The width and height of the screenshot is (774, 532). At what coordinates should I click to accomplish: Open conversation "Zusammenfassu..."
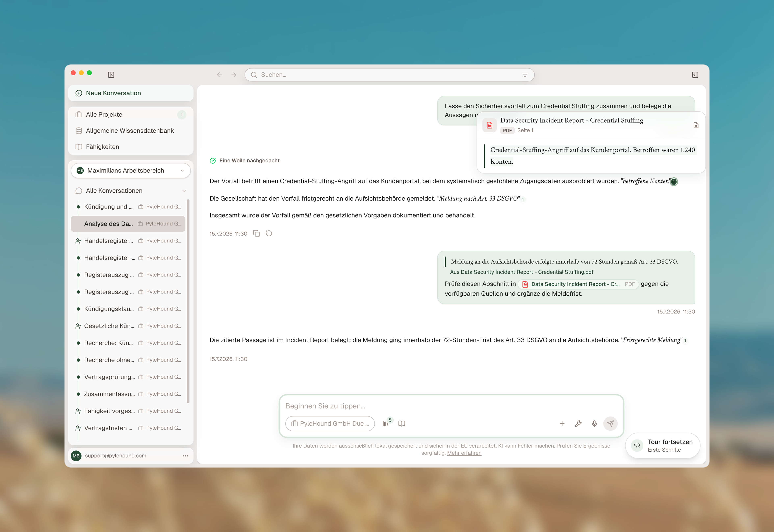(128, 394)
